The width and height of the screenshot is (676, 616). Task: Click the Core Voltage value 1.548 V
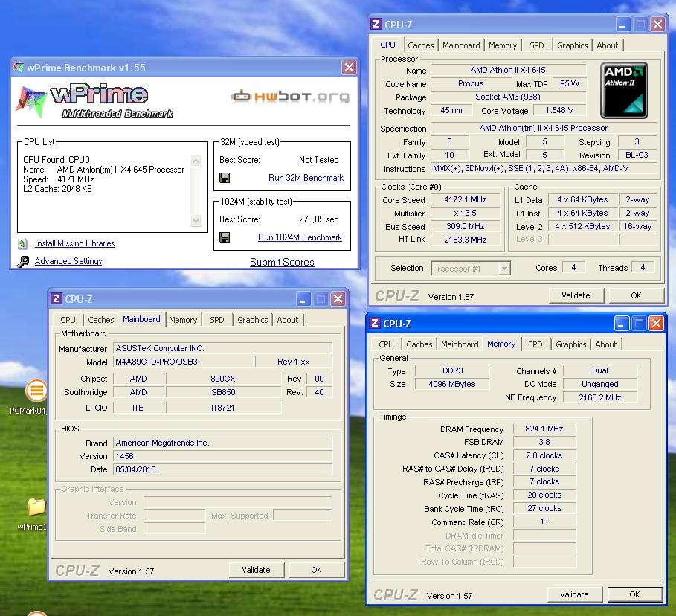click(x=559, y=110)
